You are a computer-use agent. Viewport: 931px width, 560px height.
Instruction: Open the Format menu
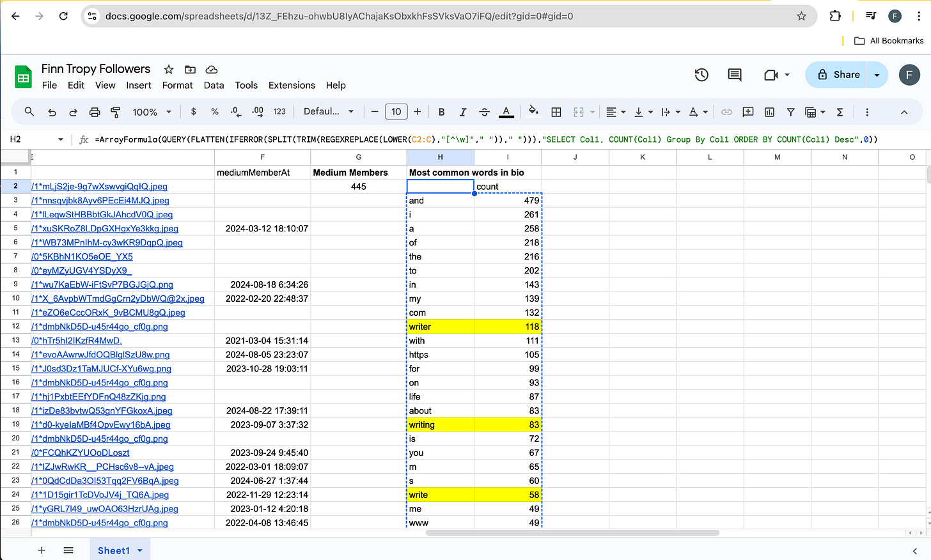(x=177, y=85)
